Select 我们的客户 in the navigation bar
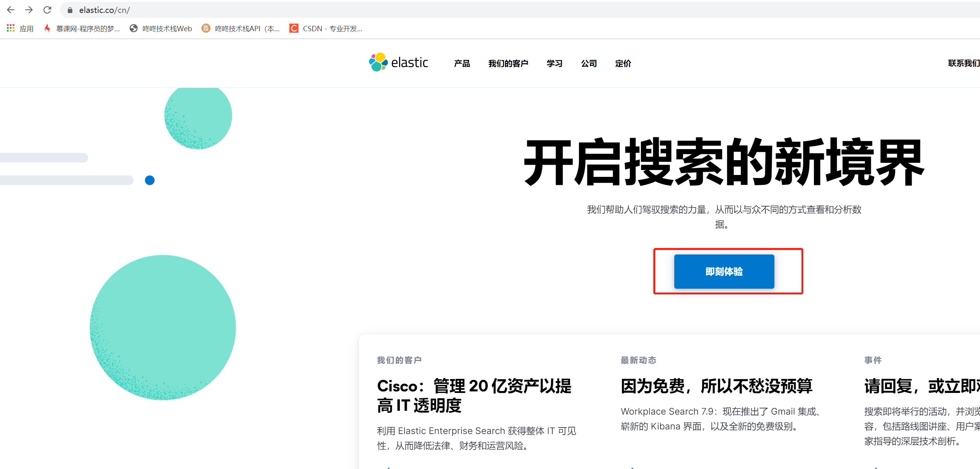The width and height of the screenshot is (980, 469). click(509, 64)
